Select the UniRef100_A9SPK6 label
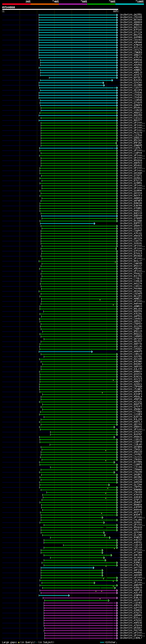Viewport: 146px width, 644px height. pos(131,65)
